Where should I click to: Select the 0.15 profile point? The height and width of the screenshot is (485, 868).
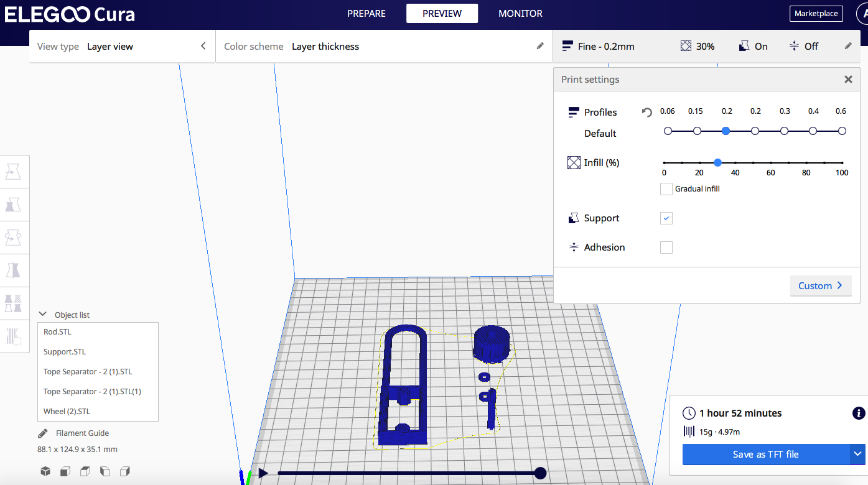pyautogui.click(x=697, y=131)
